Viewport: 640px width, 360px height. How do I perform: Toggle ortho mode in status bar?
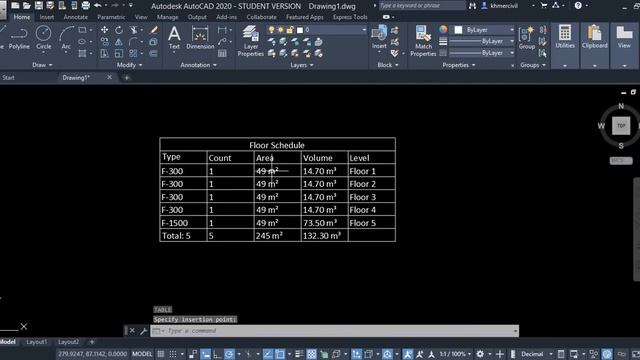click(217, 354)
